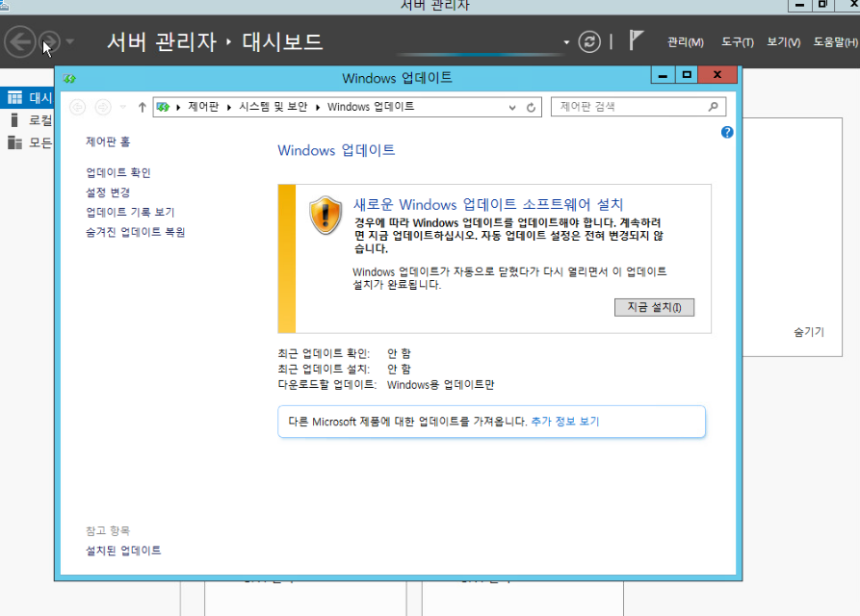Click the warning shield icon
This screenshot has width=860, height=616.
(x=326, y=216)
